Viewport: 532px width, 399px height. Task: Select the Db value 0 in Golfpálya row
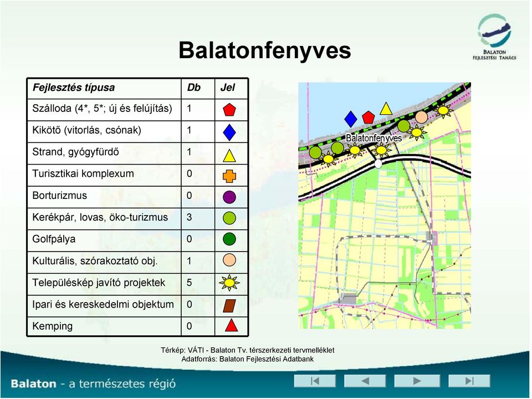(190, 239)
